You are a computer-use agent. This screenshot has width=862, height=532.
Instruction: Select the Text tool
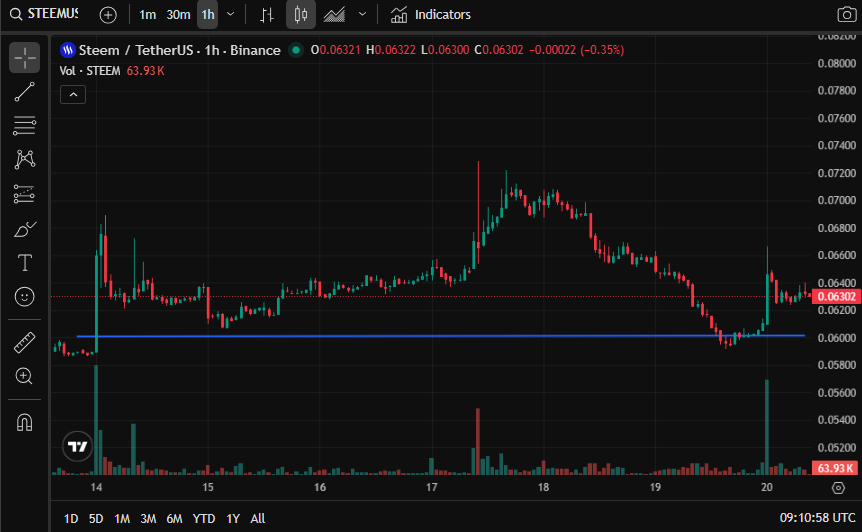(24, 263)
